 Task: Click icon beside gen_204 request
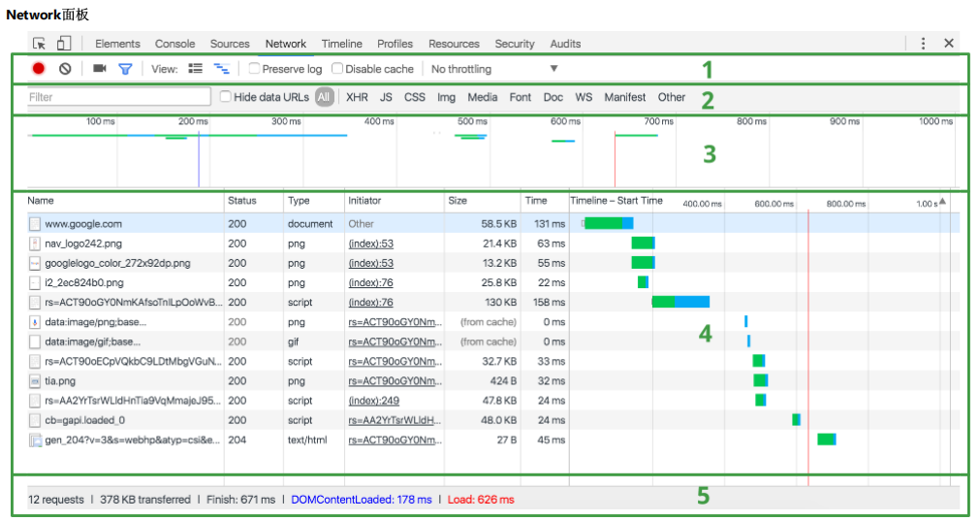36,440
